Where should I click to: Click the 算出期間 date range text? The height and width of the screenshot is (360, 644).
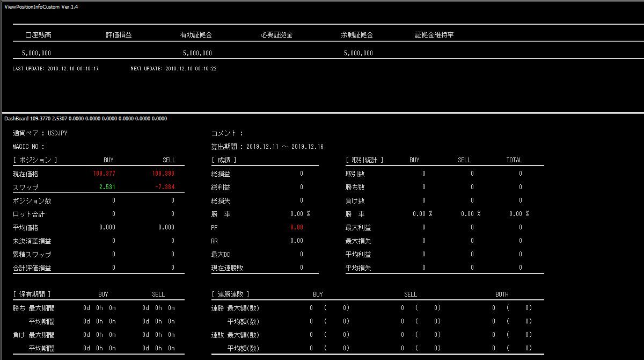[x=267, y=147]
